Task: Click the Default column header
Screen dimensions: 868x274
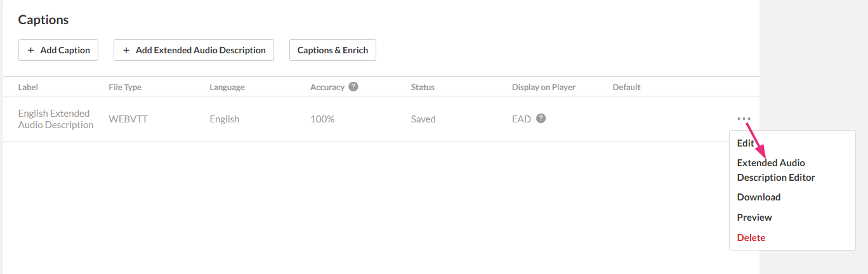Action: [x=626, y=87]
